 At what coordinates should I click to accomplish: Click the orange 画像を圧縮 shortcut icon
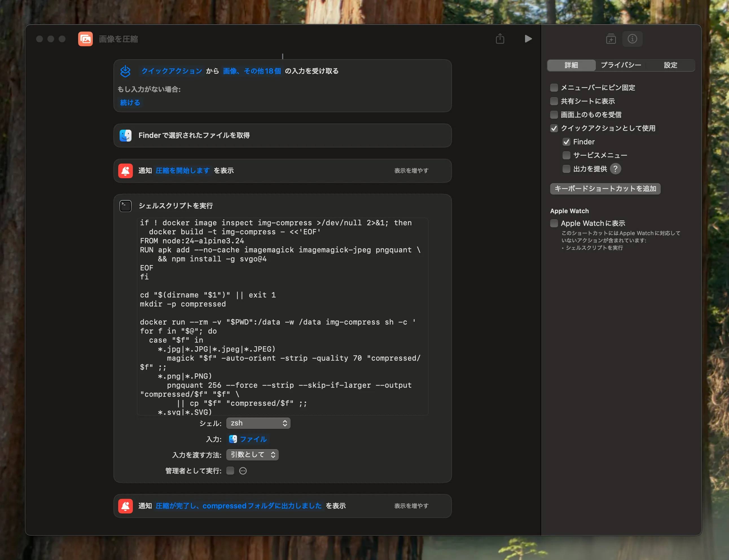pyautogui.click(x=85, y=39)
